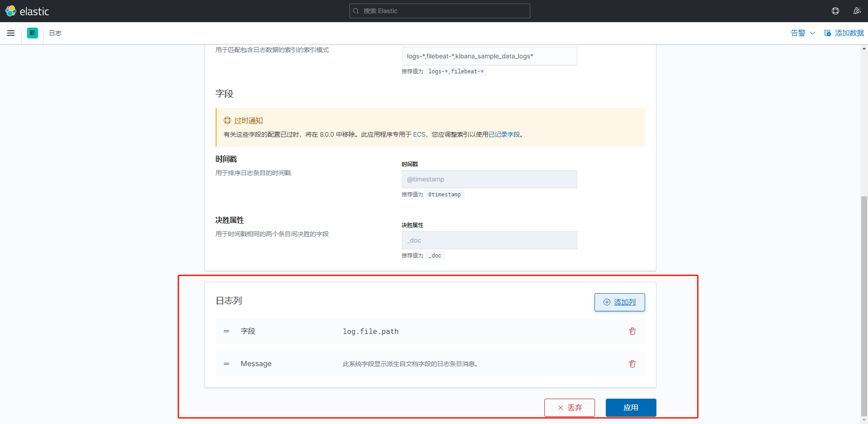This screenshot has width=868, height=424.
Task: Open 添加数据 link
Action: [844, 33]
